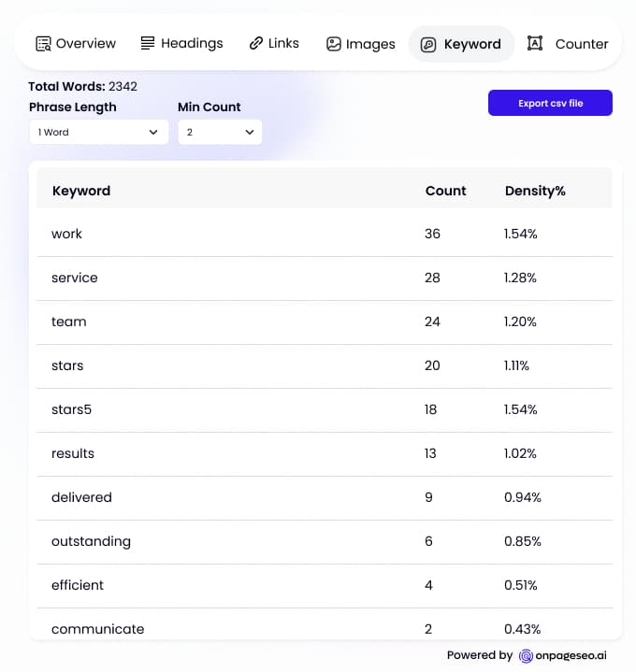Click the Min Count chevron arrow
Image resolution: width=636 pixels, height=672 pixels.
coord(250,132)
